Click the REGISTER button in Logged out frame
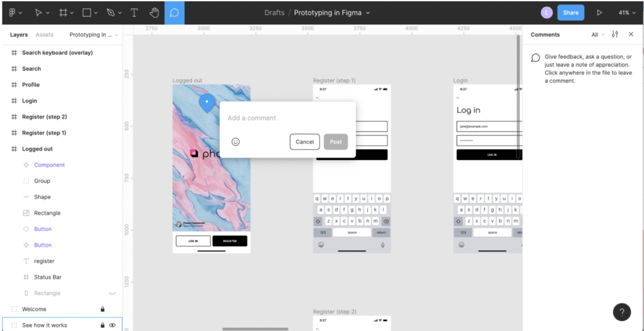Viewport: 644px width, 331px height. tap(230, 241)
